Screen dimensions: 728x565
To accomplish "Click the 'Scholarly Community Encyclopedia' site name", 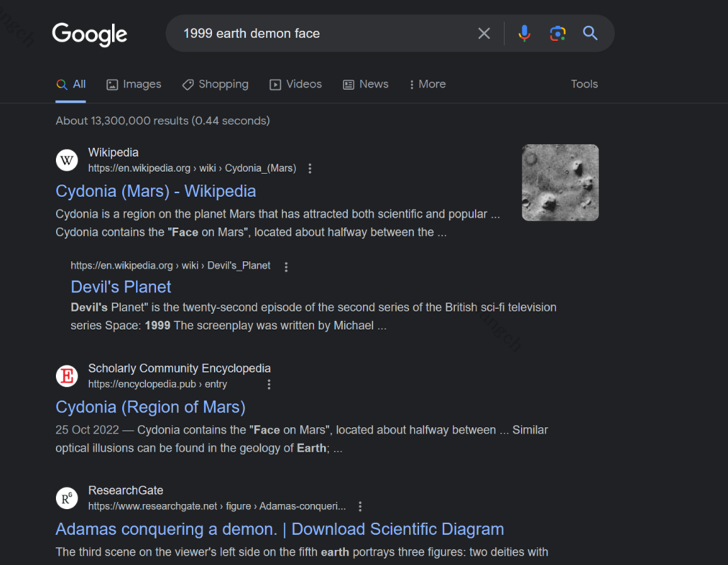I will tap(179, 368).
